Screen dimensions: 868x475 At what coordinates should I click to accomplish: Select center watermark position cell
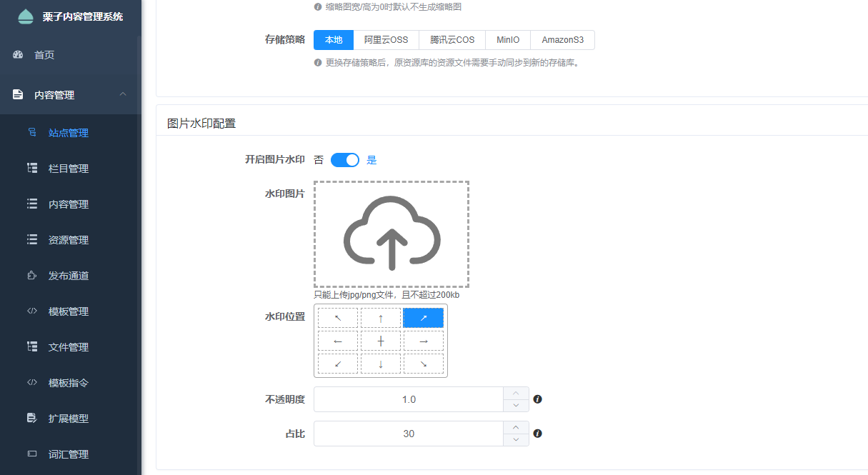point(380,341)
